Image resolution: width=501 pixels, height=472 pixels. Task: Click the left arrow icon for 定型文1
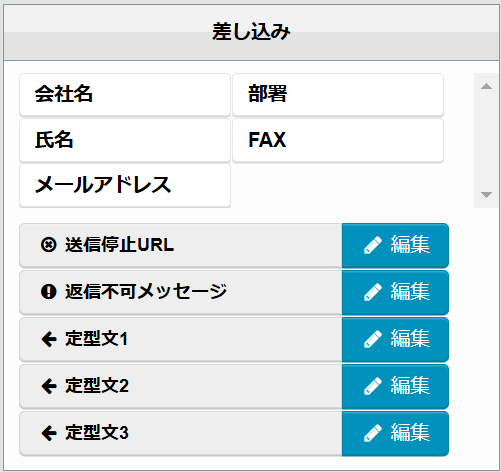tap(49, 340)
